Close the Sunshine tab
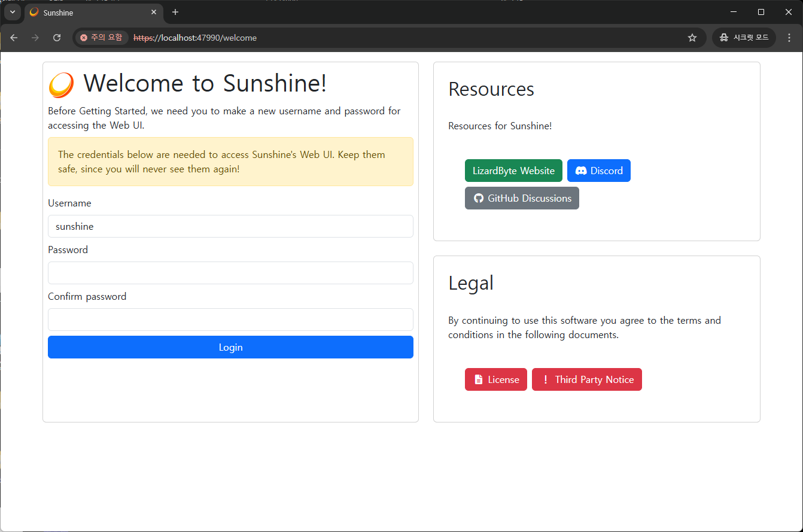803x532 pixels. click(154, 12)
